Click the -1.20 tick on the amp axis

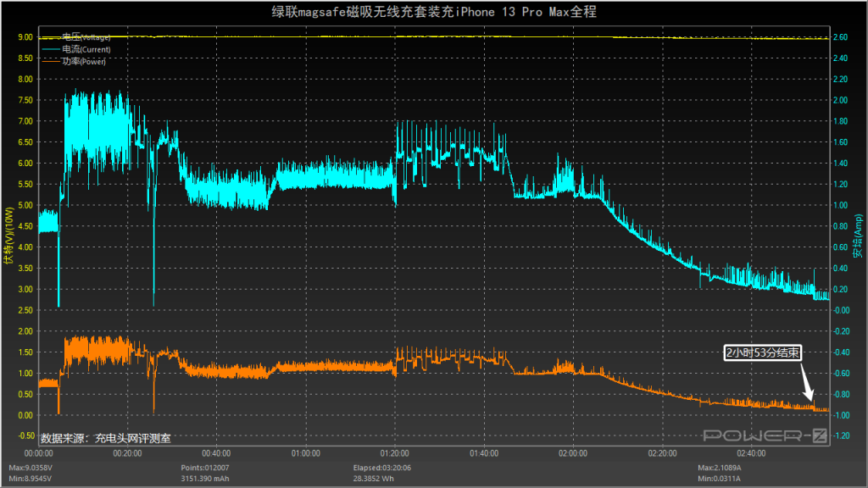point(842,436)
